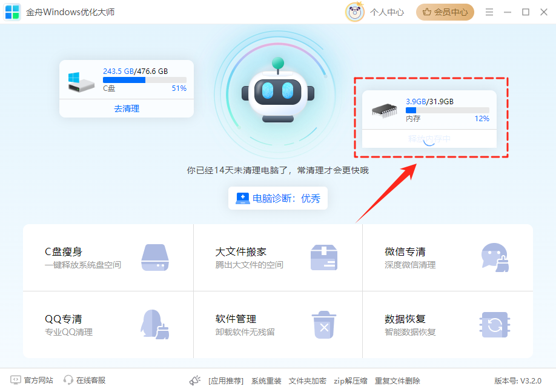Click the memory chip icon in dashed box

[383, 111]
